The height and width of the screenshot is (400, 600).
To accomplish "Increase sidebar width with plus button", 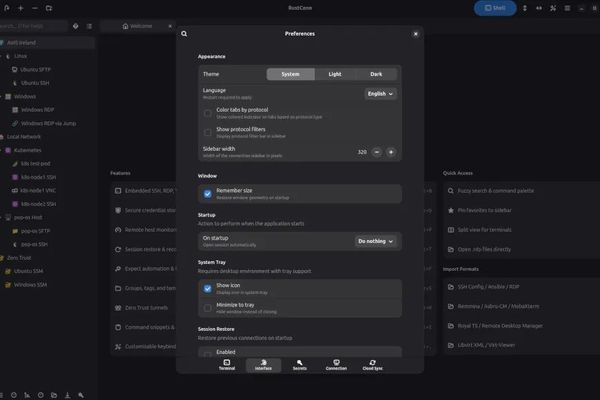I will tap(391, 152).
